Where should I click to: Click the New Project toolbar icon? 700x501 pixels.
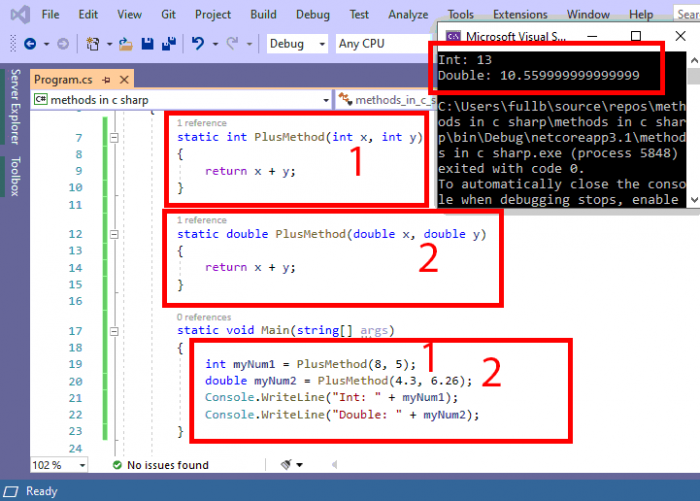coord(92,44)
